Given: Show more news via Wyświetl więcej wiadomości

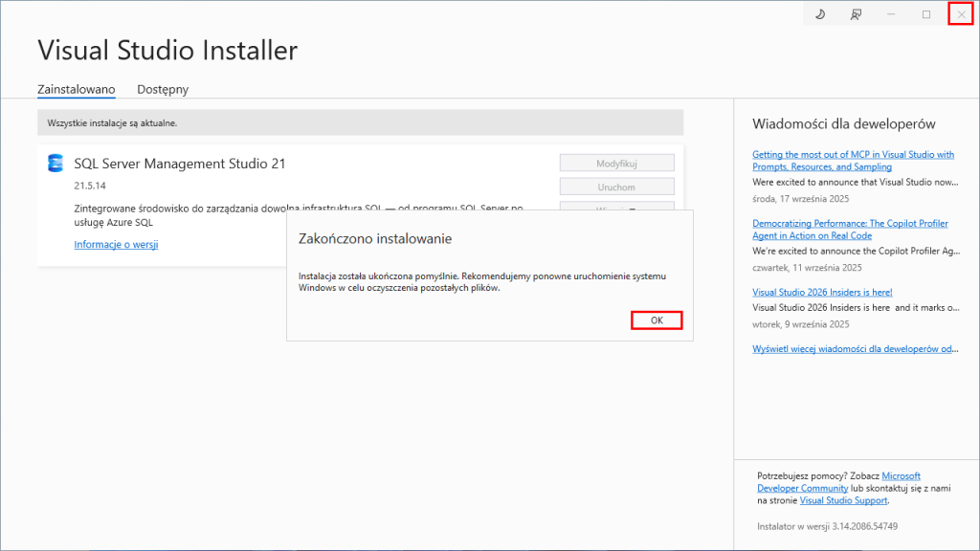Looking at the screenshot, I should coord(855,348).
